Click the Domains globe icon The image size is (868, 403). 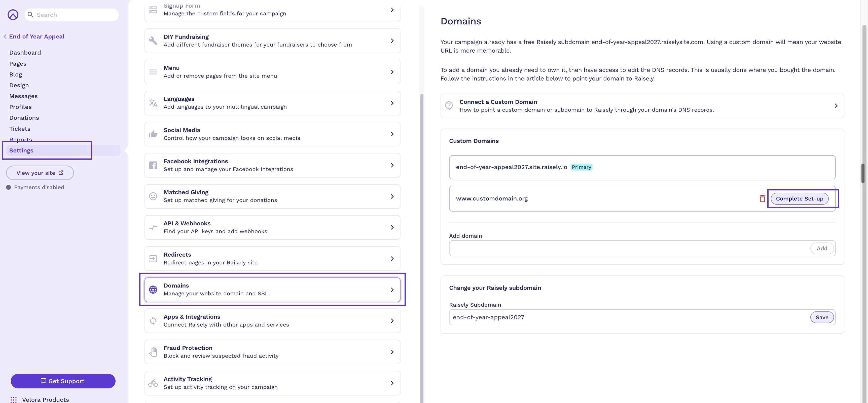(153, 290)
